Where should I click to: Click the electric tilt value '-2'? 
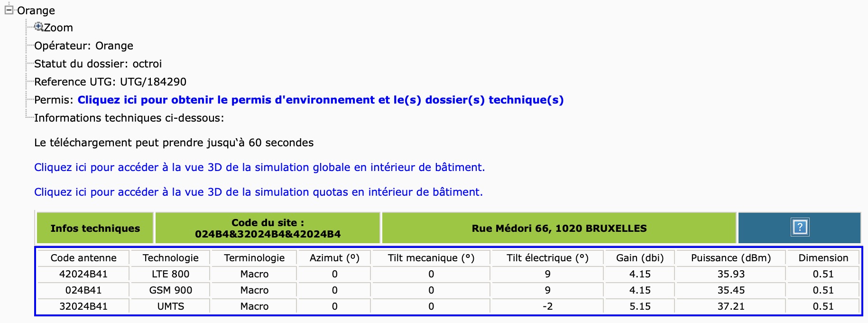(x=547, y=306)
